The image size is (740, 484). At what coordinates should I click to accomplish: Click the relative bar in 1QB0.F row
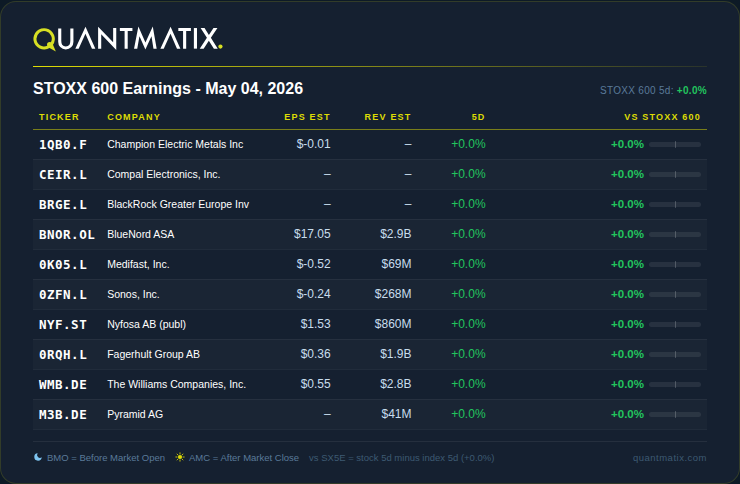[675, 144]
